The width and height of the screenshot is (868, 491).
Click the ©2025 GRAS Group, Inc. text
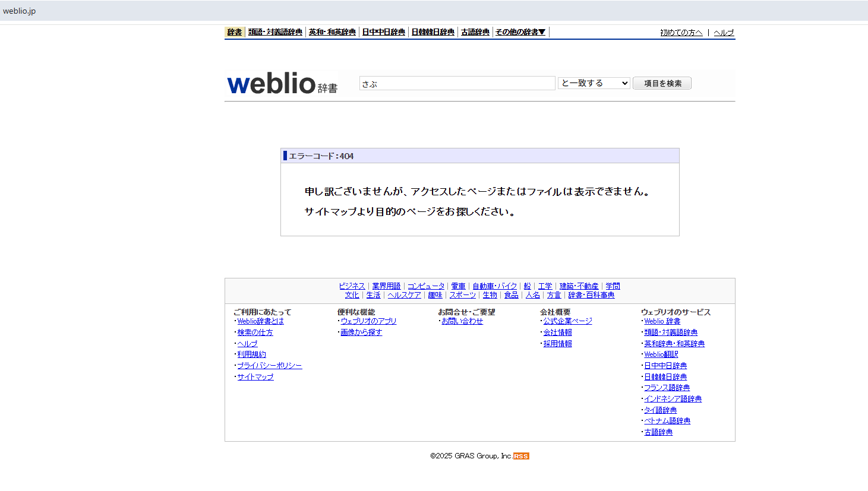pyautogui.click(x=471, y=456)
